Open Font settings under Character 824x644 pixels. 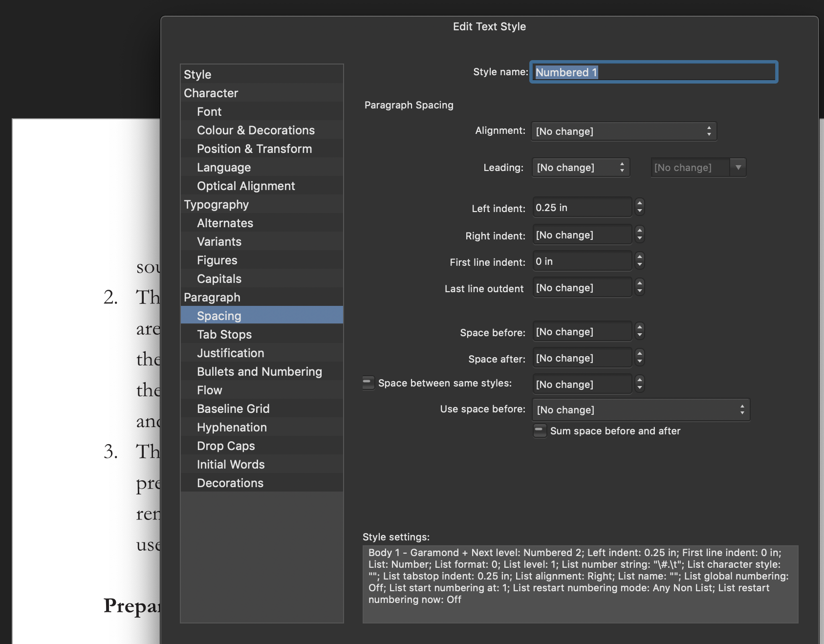point(208,111)
